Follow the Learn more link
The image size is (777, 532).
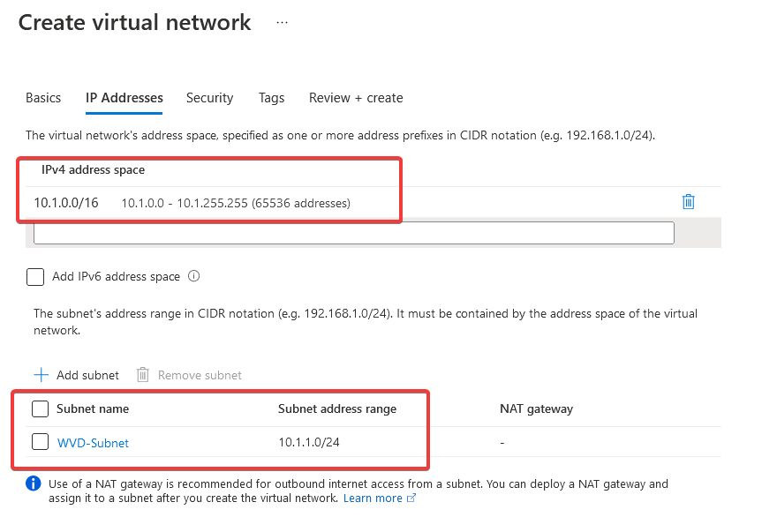373,498
